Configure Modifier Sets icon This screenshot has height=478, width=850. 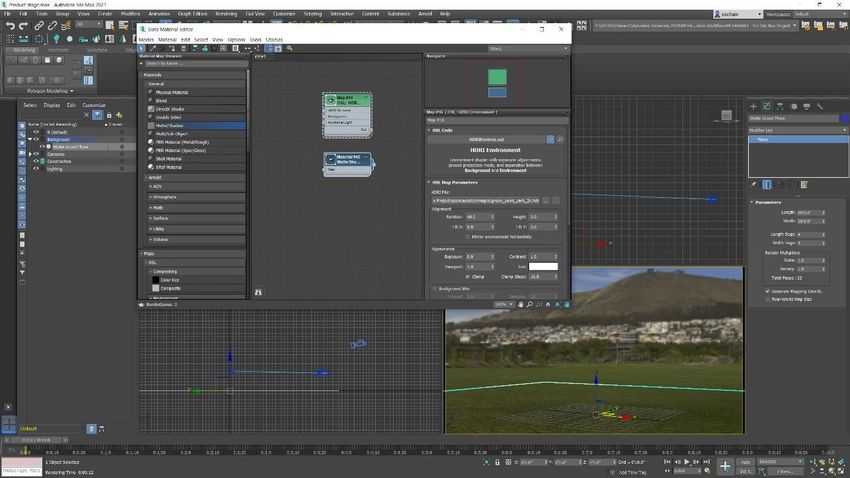pyautogui.click(x=804, y=185)
